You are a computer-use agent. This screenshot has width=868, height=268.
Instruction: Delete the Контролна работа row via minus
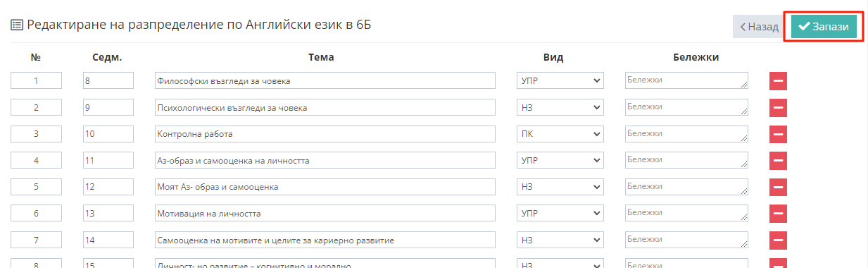click(x=778, y=134)
